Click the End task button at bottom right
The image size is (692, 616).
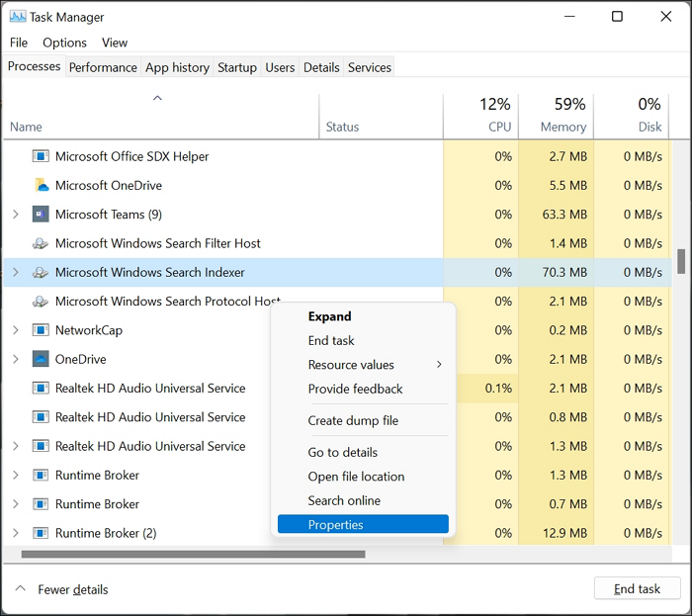[x=637, y=588]
